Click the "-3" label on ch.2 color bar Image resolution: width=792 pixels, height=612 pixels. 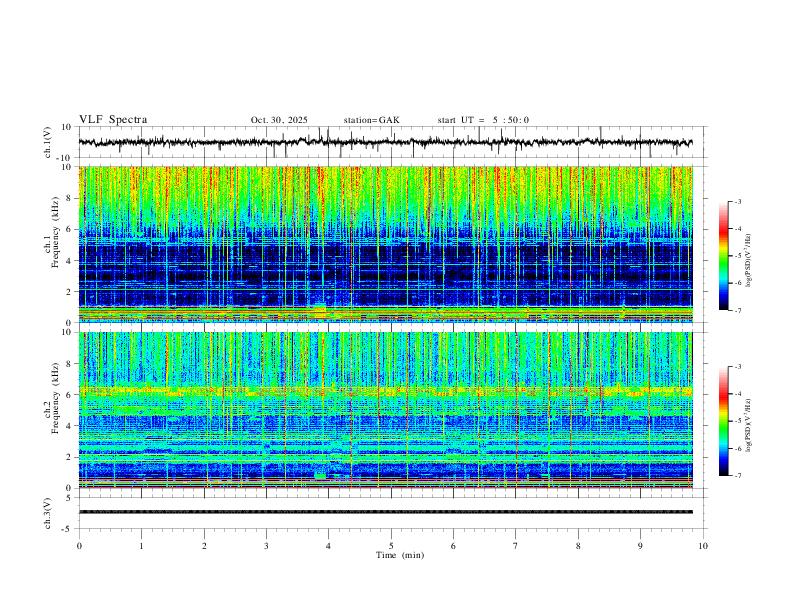tap(738, 367)
